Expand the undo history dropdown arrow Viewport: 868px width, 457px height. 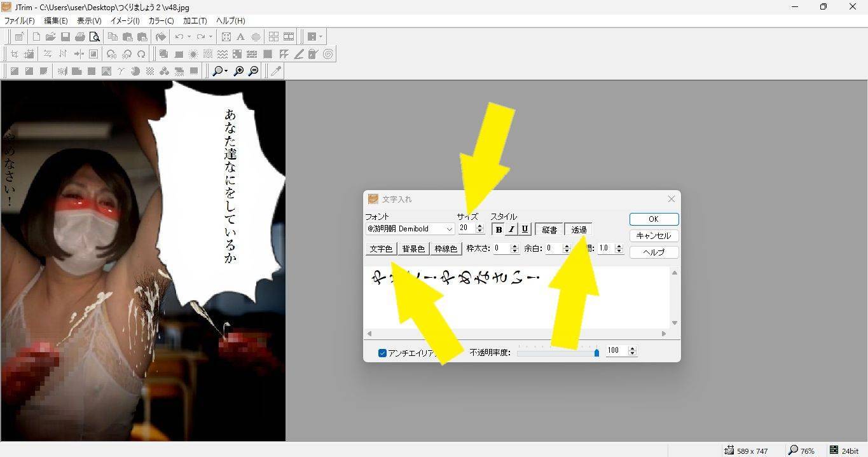coord(189,37)
